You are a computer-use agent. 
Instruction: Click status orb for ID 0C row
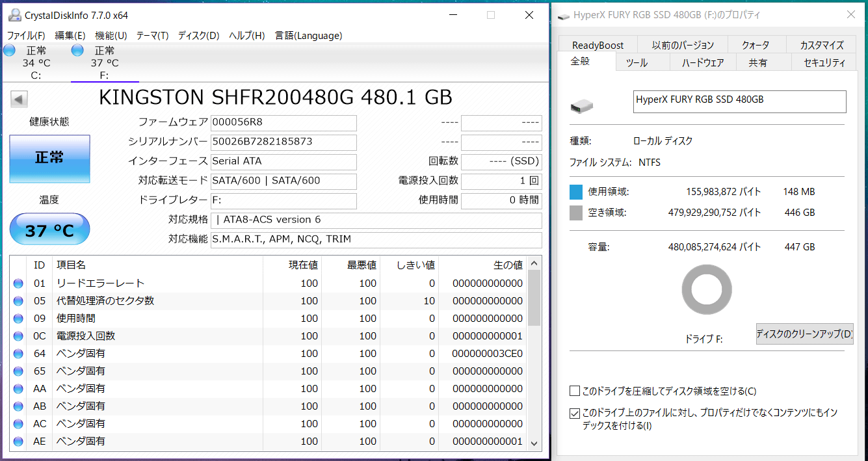(x=18, y=336)
